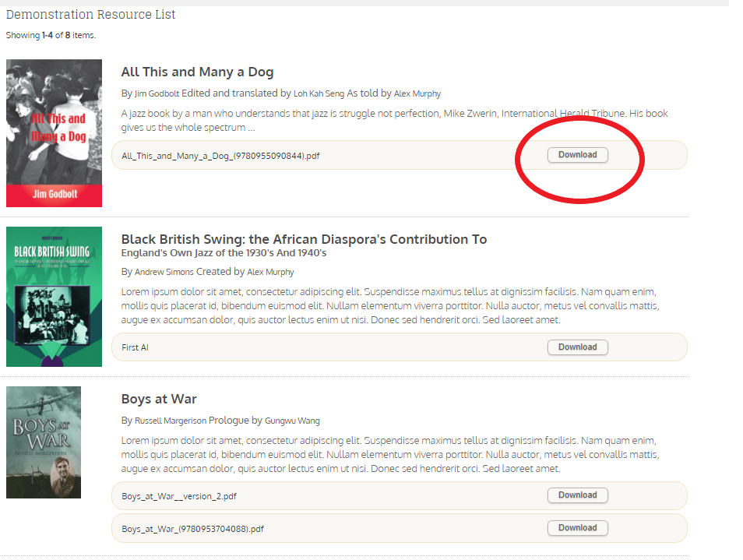Visit author Jim Godbolt's link
This screenshot has height=560, width=743.
(157, 94)
